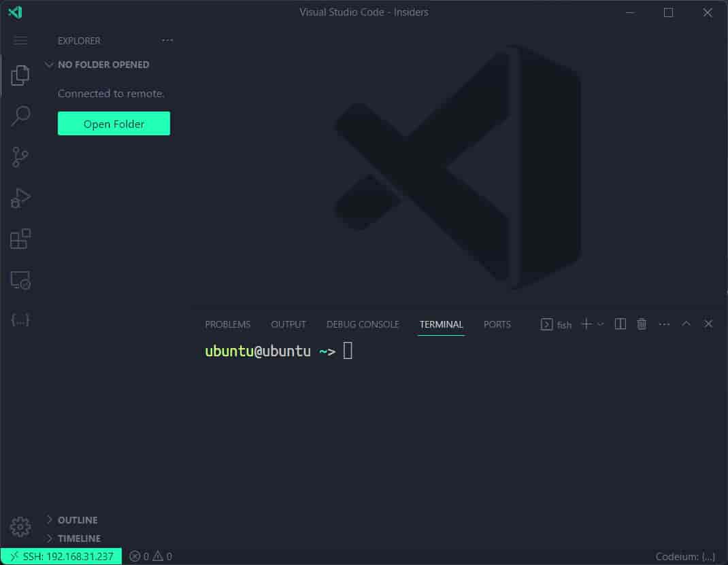Click the Open Folder button

114,124
